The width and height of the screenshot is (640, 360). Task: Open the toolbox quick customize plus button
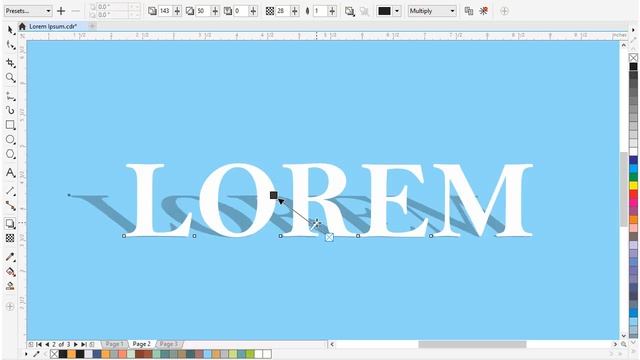click(10, 307)
